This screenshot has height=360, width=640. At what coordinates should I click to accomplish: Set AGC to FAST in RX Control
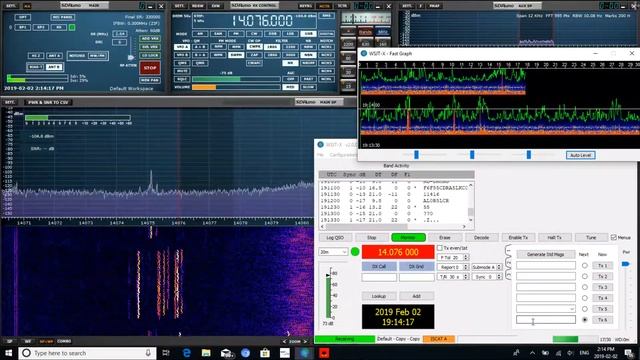(308, 79)
